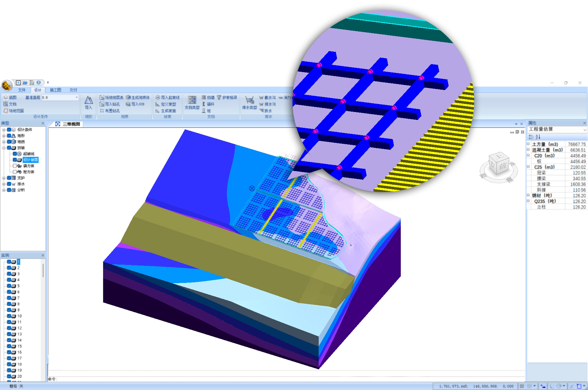Viewport: 588px width, 390px height.
Task: Click the open folder icon in quick access
Action: [25, 83]
